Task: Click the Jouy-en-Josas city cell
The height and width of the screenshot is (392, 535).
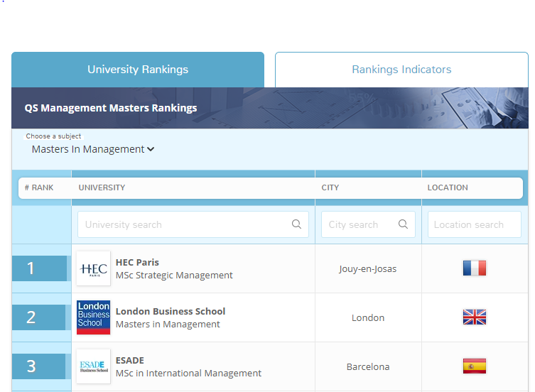Action: (368, 269)
